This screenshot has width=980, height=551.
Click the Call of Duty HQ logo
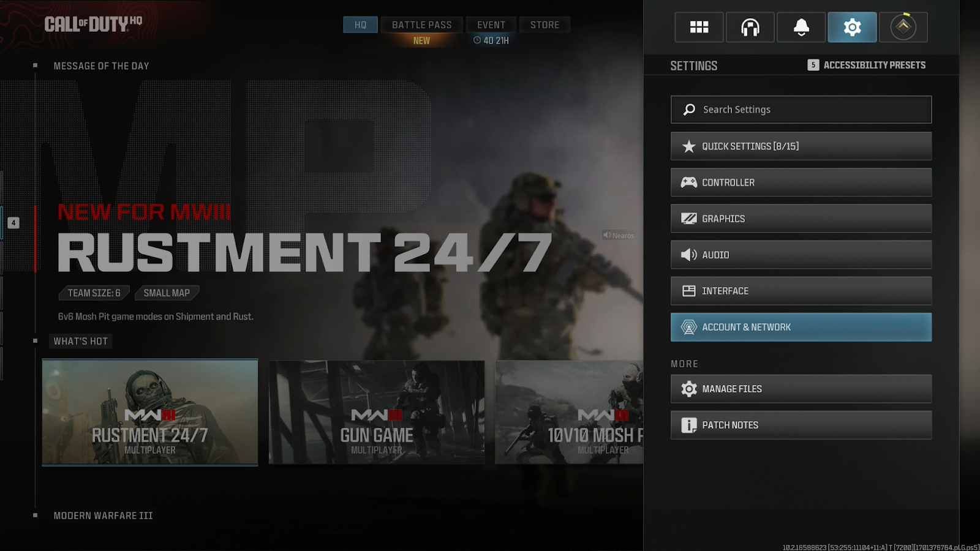point(93,24)
